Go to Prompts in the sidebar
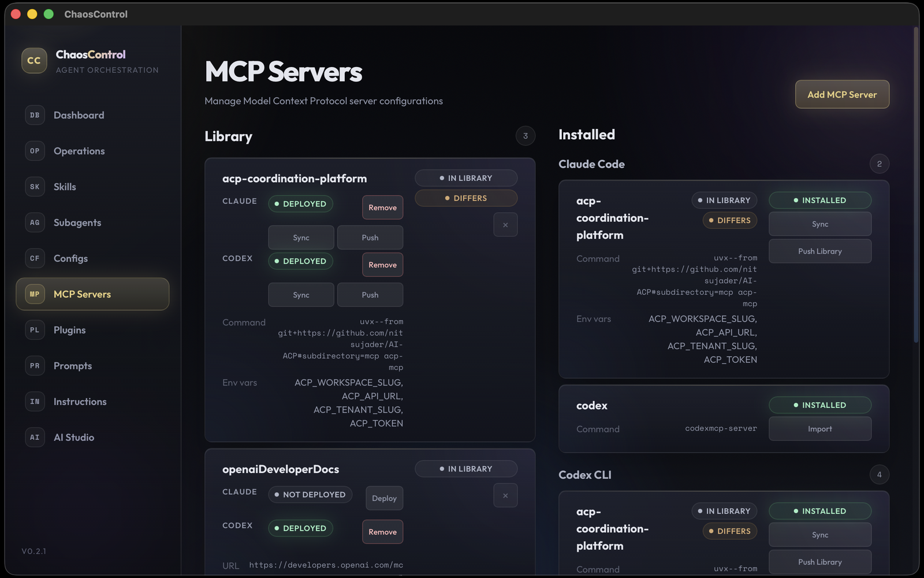 92,366
